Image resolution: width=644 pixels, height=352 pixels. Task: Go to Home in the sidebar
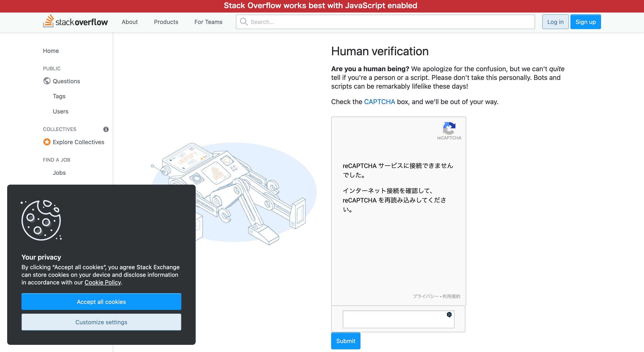51,51
